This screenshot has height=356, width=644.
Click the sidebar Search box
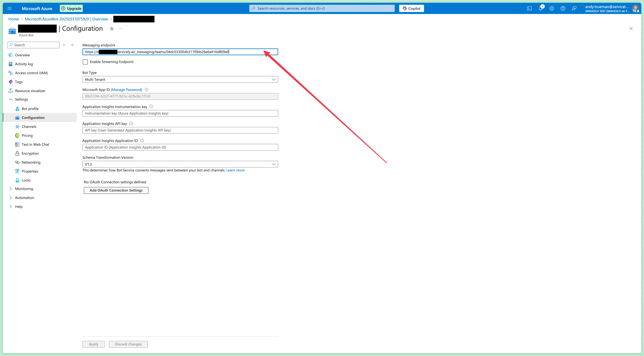click(33, 45)
